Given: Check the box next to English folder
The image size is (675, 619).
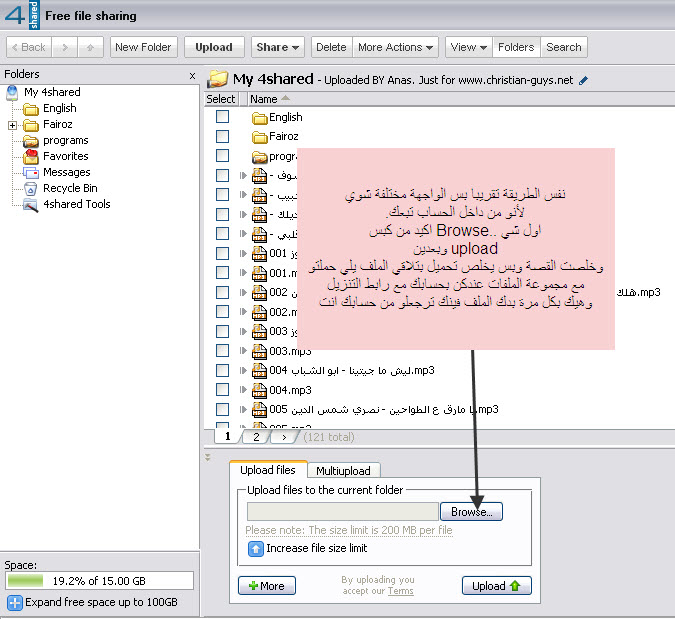Looking at the screenshot, I should point(223,117).
